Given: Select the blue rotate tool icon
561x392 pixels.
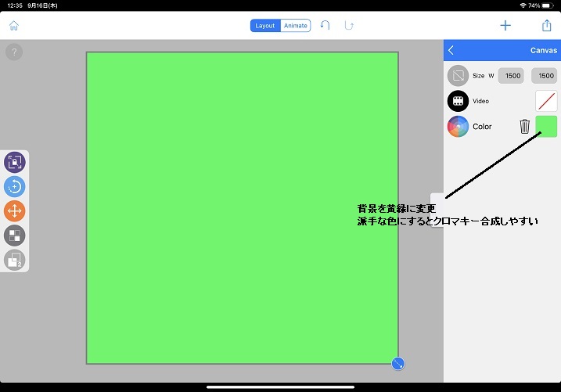Looking at the screenshot, I should 15,186.
